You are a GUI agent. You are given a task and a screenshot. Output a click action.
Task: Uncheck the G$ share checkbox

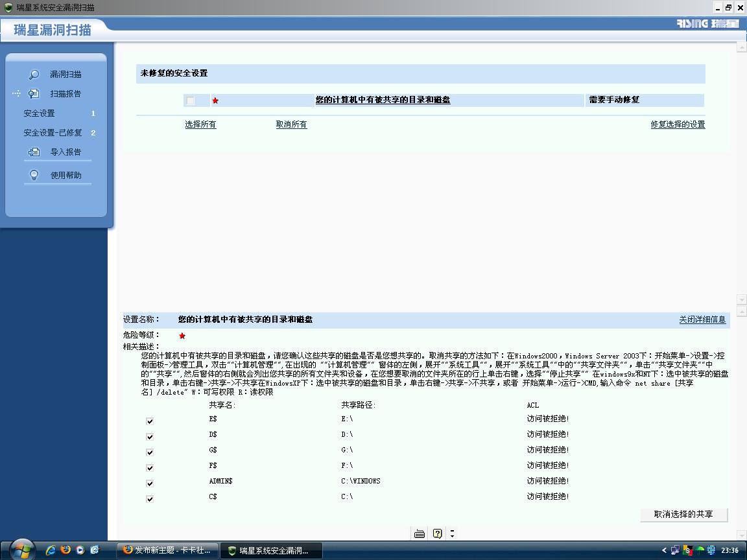point(150,452)
